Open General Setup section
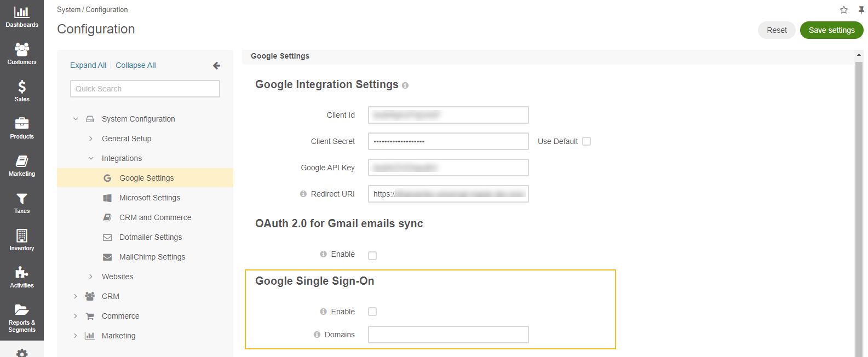This screenshot has height=357, width=868. 127,139
